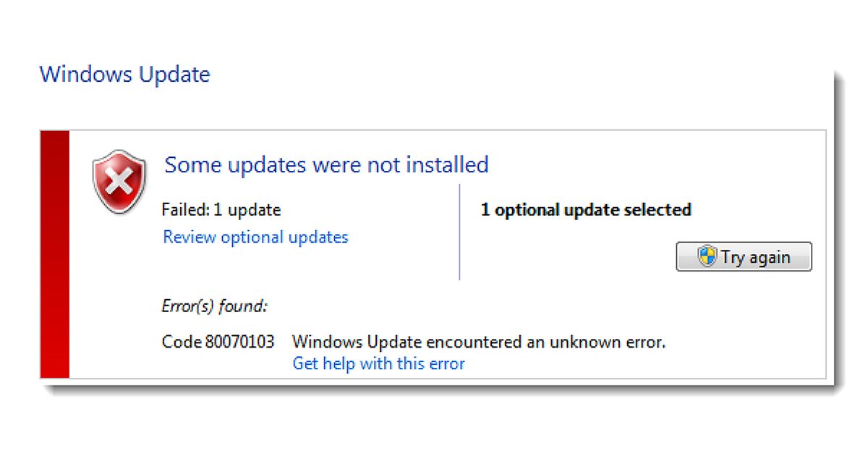Click the white X inside the shield
Viewport: 868px width, 454px height.
[x=118, y=180]
